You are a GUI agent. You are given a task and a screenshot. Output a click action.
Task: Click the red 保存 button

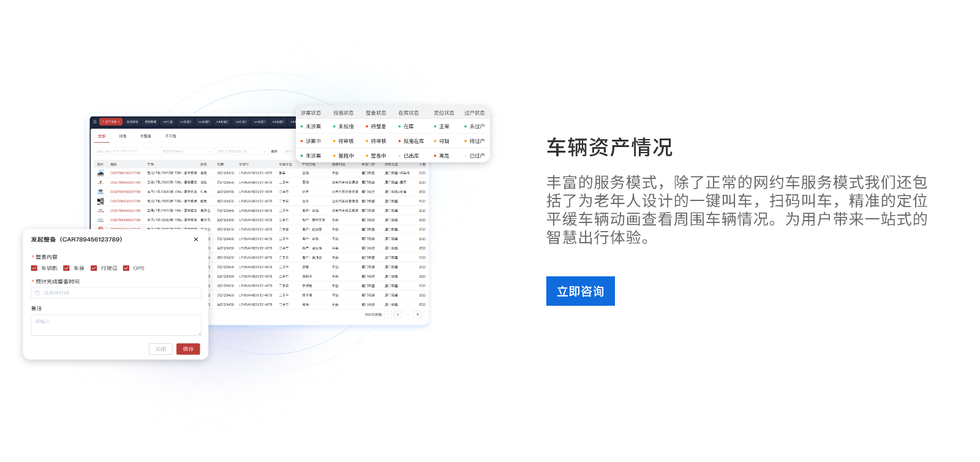188,349
